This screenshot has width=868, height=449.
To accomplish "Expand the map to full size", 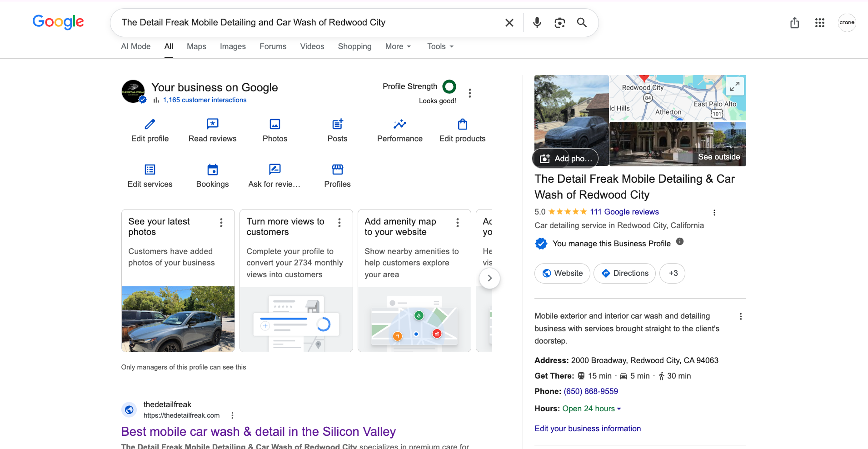I will pyautogui.click(x=735, y=86).
